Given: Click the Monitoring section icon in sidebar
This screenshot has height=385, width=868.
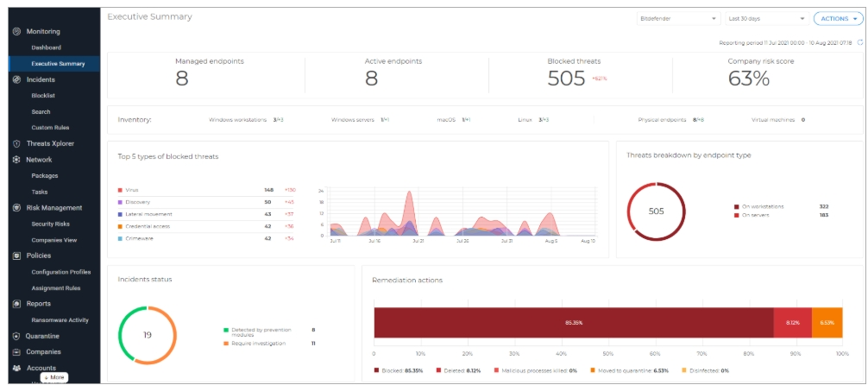Looking at the screenshot, I should [x=16, y=32].
